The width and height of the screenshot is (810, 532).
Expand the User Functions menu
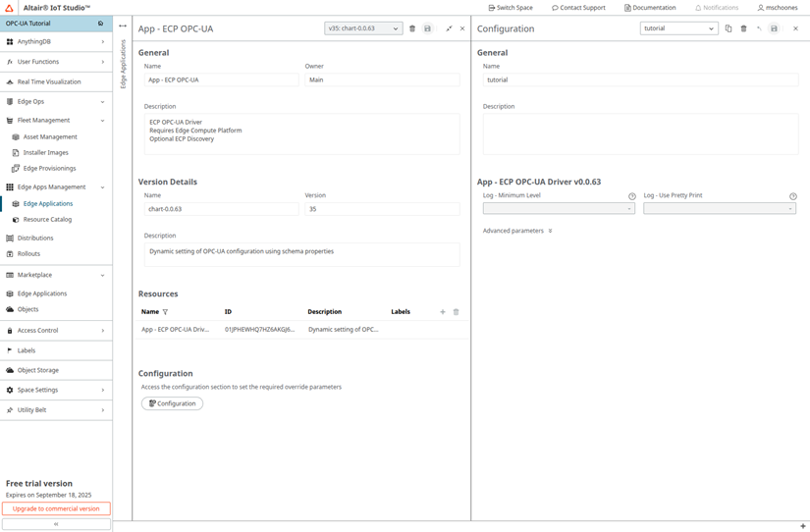pyautogui.click(x=103, y=62)
